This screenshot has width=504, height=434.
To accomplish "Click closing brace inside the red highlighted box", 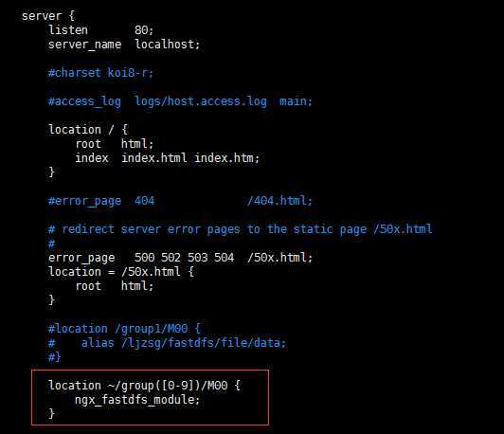I will tap(51, 413).
